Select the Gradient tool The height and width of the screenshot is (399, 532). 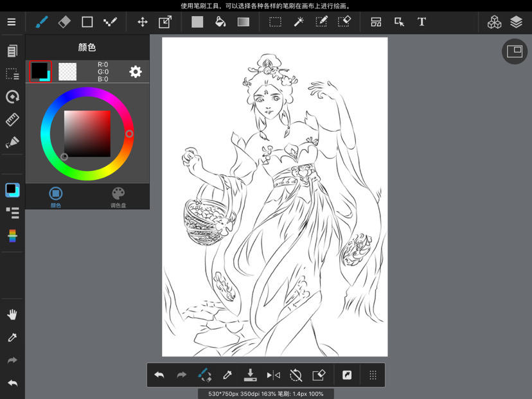[x=244, y=22]
